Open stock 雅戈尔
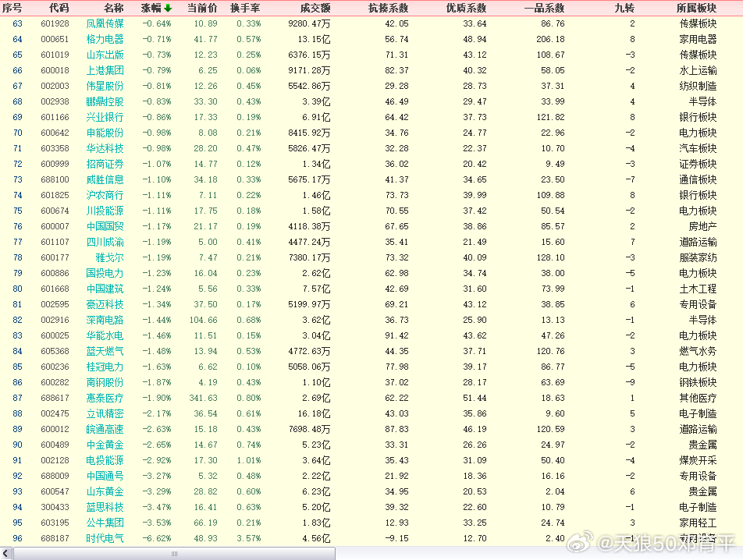This screenshot has width=743, height=560. (x=109, y=258)
